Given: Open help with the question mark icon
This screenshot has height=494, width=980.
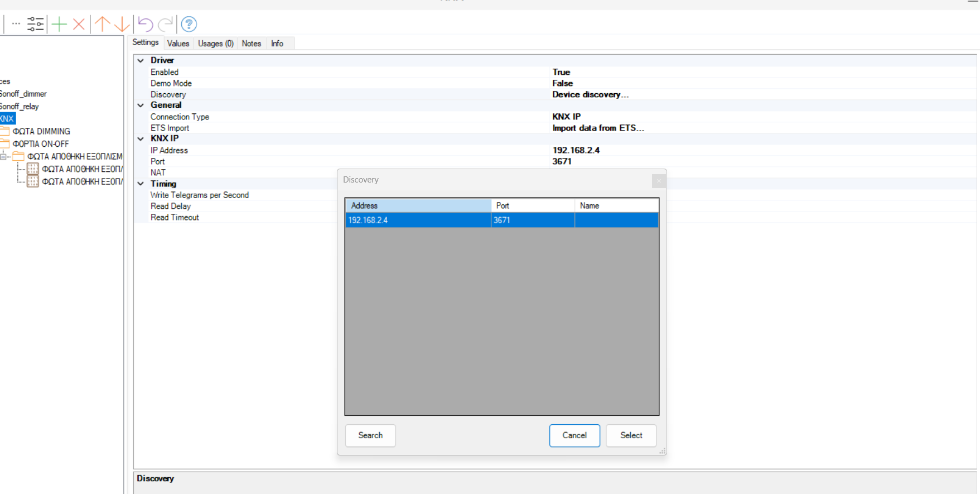Looking at the screenshot, I should 189,24.
